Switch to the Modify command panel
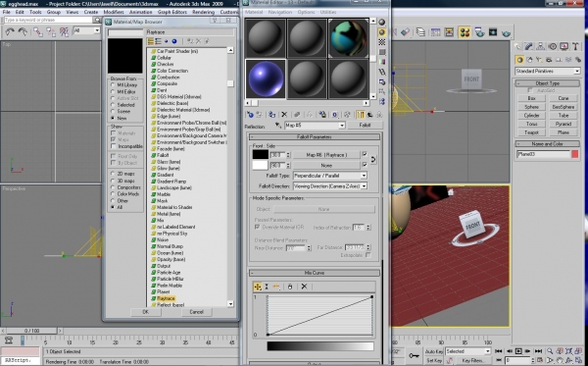The image size is (588, 366). point(529,46)
